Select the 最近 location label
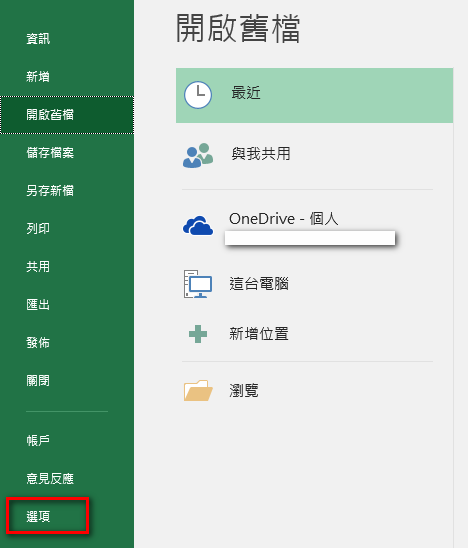 coord(246,93)
